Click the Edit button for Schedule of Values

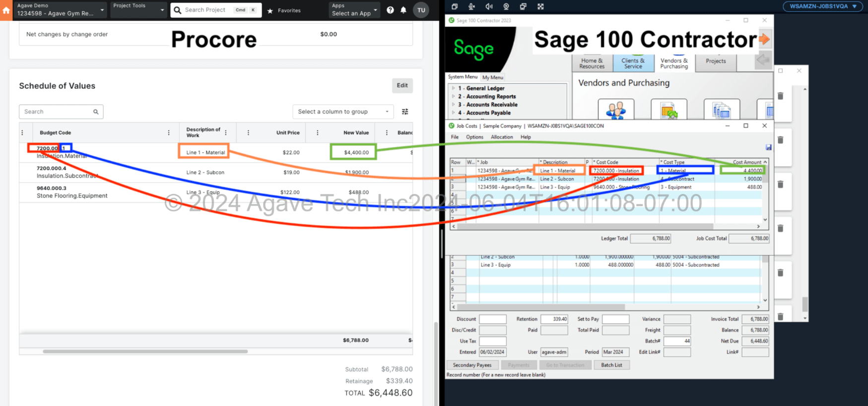click(402, 85)
